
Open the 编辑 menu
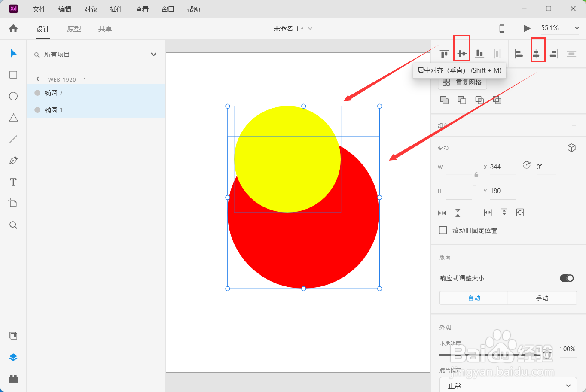65,9
